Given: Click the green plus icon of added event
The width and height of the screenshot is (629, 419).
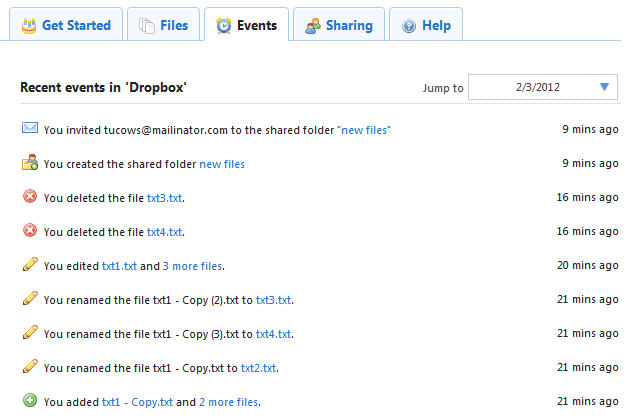Looking at the screenshot, I should pos(30,400).
